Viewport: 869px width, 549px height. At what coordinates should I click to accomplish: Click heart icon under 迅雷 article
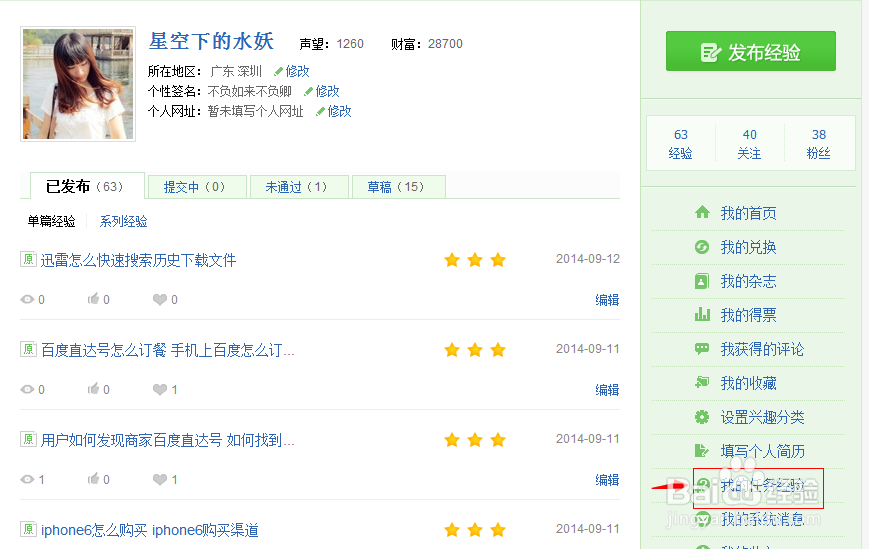[160, 300]
